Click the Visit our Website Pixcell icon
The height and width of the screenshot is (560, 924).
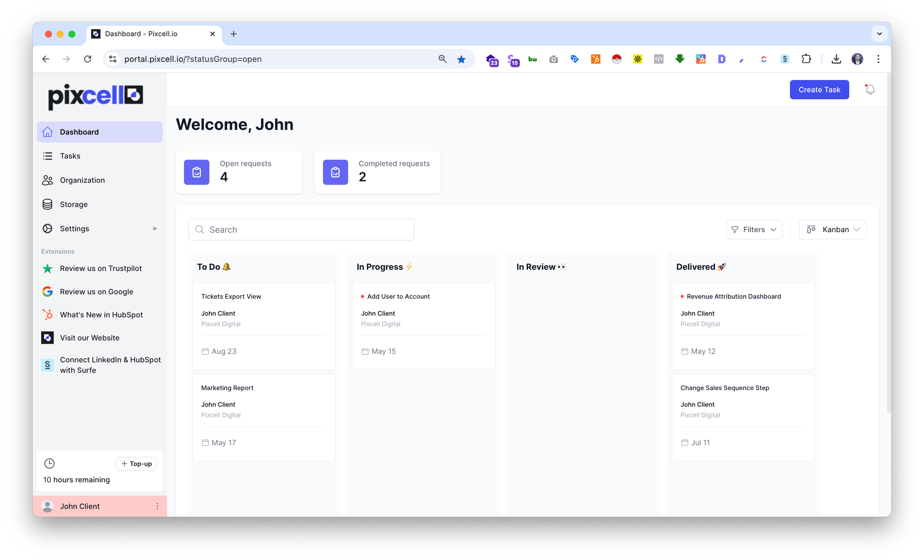point(47,338)
